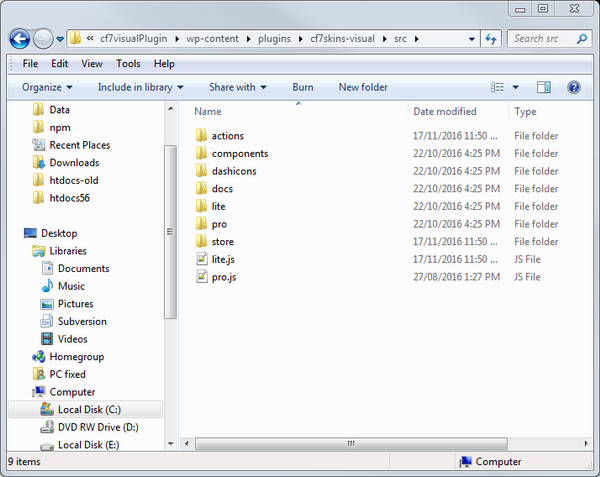Click the wp-content breadcrumb in address bar

pos(214,39)
